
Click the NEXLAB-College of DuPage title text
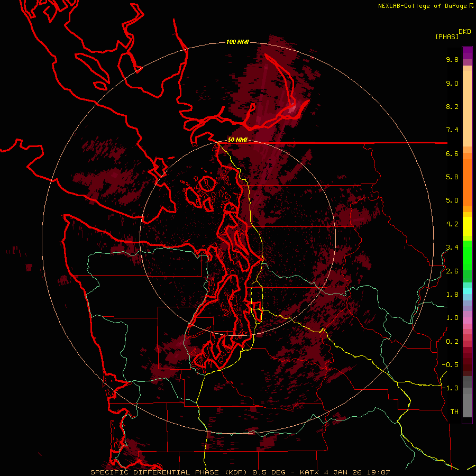[422, 6]
